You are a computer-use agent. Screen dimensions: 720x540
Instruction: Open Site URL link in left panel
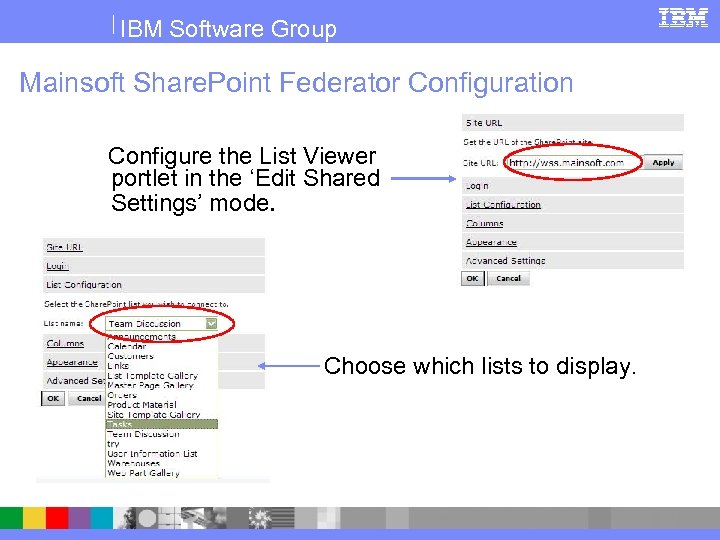(x=64, y=247)
